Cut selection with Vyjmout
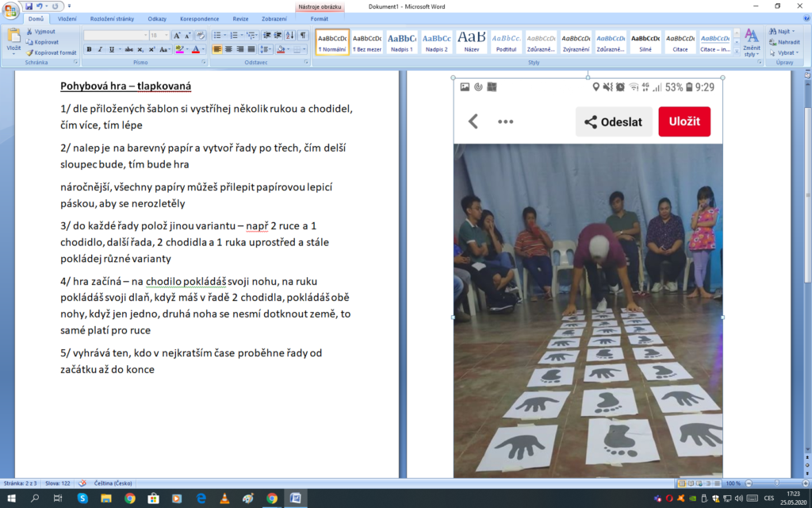This screenshot has width=812, height=508. click(x=41, y=32)
